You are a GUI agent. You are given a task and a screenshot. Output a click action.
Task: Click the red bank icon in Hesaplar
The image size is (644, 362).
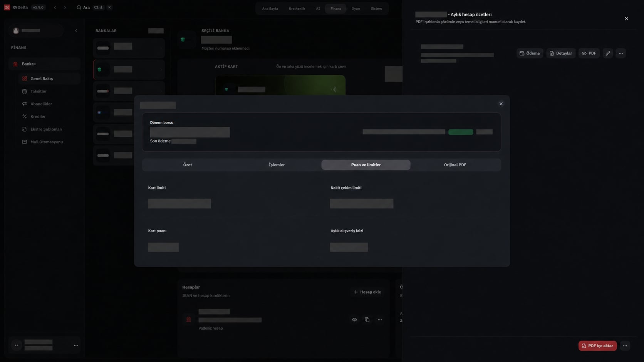[189, 319]
